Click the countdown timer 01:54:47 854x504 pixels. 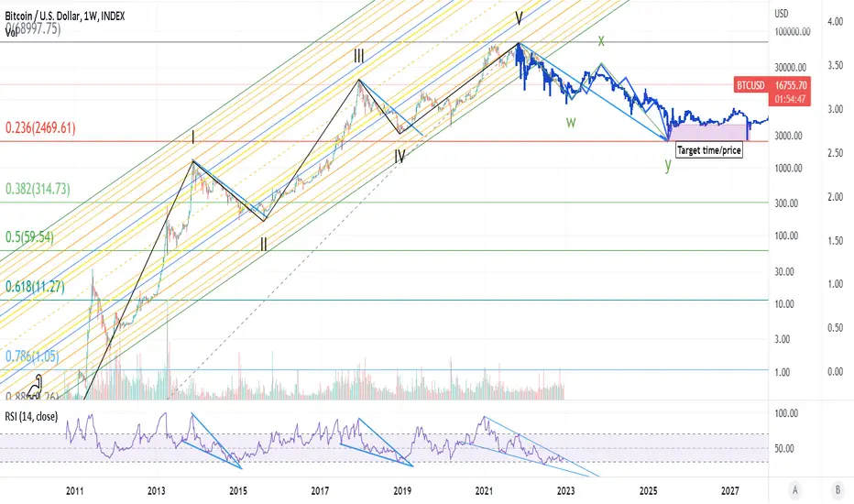(x=790, y=99)
